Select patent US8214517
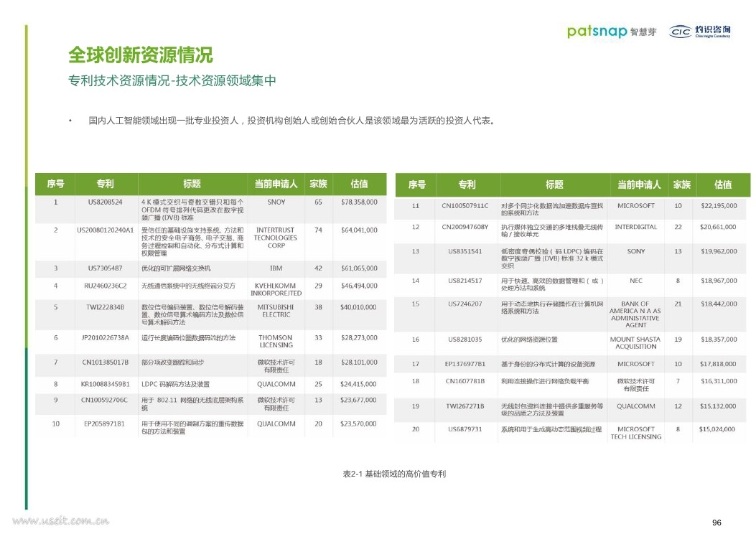756x534 pixels. coord(465,281)
